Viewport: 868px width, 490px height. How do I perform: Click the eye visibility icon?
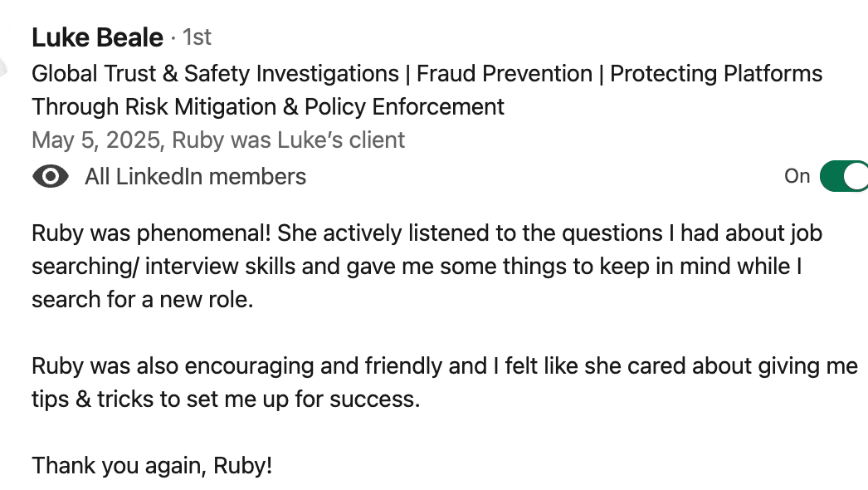pyautogui.click(x=50, y=177)
